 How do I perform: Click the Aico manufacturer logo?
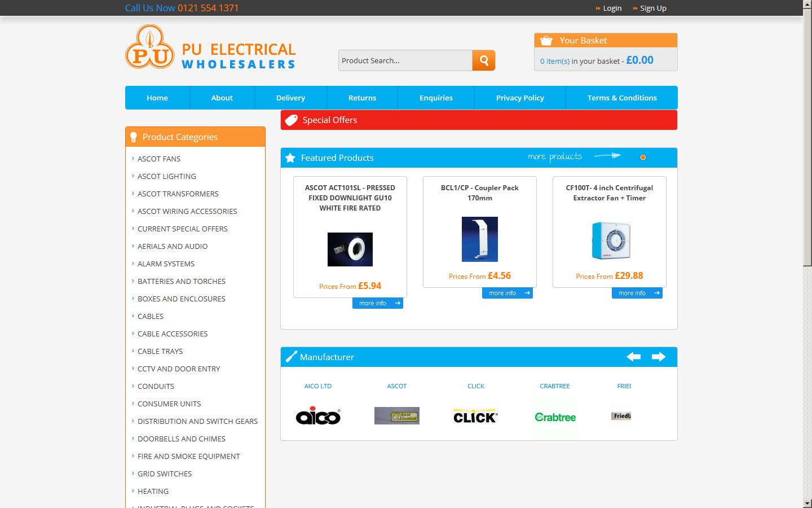318,416
